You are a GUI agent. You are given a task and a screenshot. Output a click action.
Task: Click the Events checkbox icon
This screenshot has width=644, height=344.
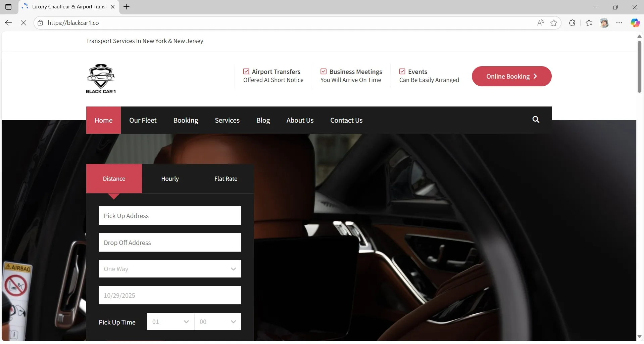(402, 72)
